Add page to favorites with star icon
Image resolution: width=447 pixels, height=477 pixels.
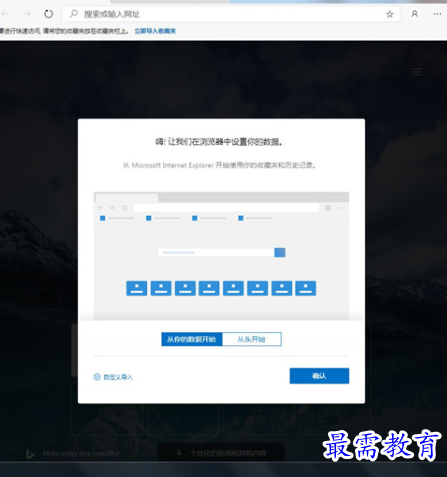point(390,14)
